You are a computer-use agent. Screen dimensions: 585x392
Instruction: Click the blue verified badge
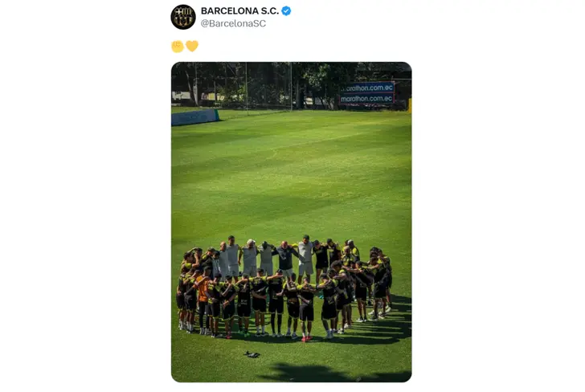pos(286,10)
